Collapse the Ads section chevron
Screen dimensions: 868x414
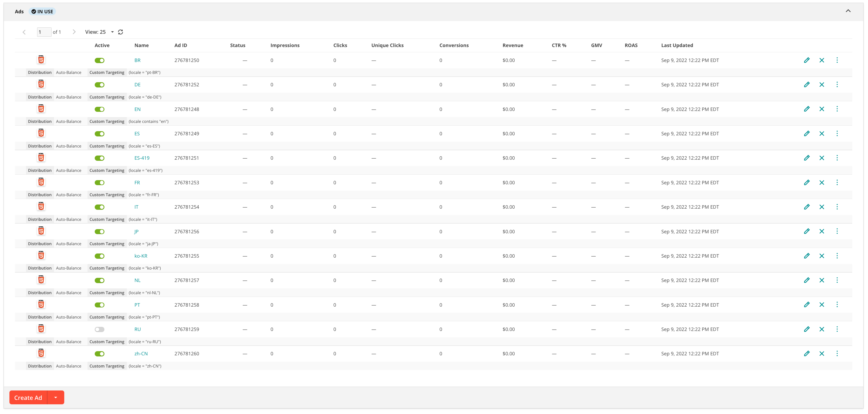[848, 11]
